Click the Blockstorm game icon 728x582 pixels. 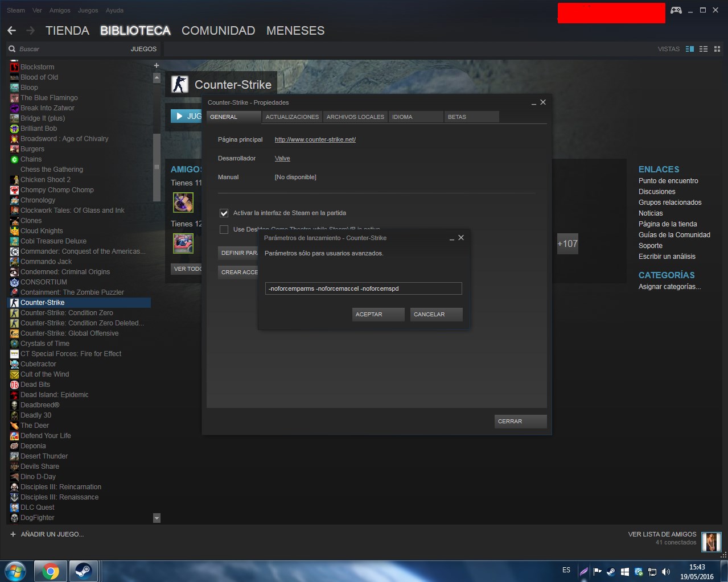(15, 67)
